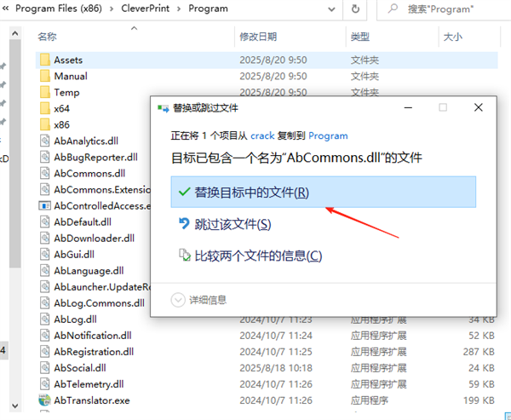Click 应用程序 type of AbTranslator.exe
This screenshot has height=420, width=511.
[370, 400]
